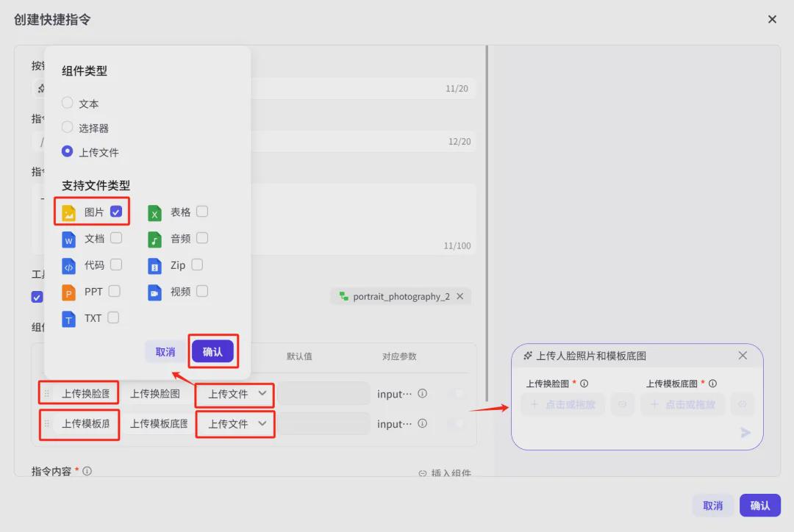Click the 图片 image file type icon
Viewport: 794px width, 532px height.
[x=70, y=212]
